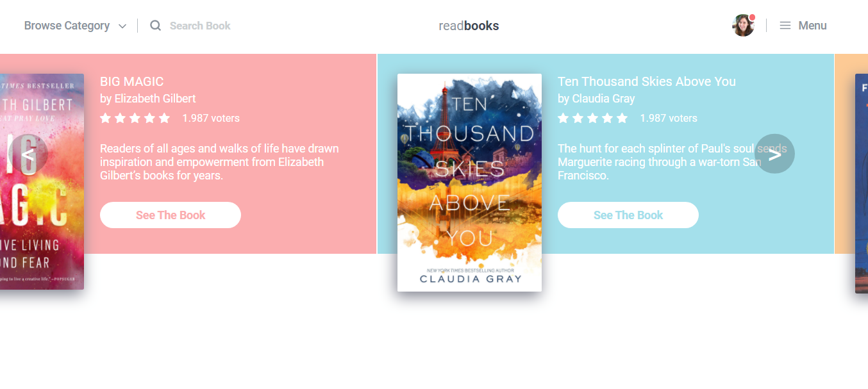Open the Browse Category dropdown
868x389 pixels.
point(75,26)
